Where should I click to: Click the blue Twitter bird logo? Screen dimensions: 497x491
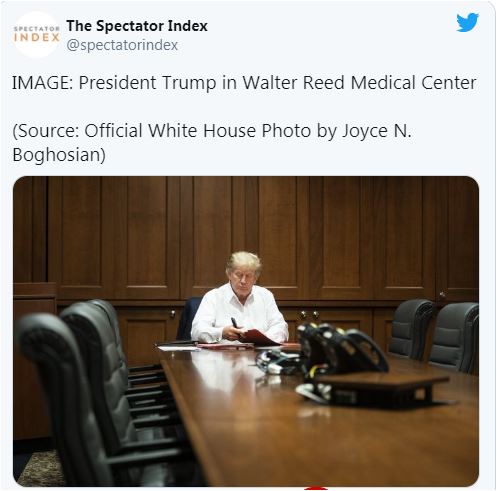pyautogui.click(x=468, y=22)
